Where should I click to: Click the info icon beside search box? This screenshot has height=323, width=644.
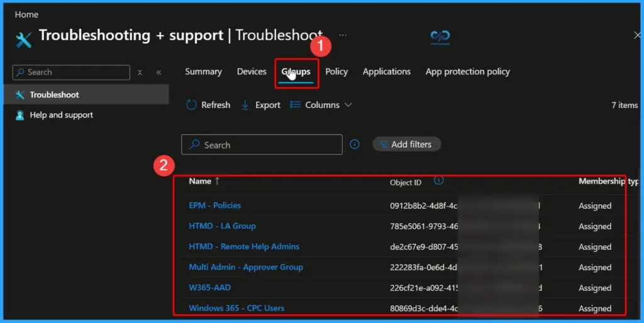[x=355, y=145]
